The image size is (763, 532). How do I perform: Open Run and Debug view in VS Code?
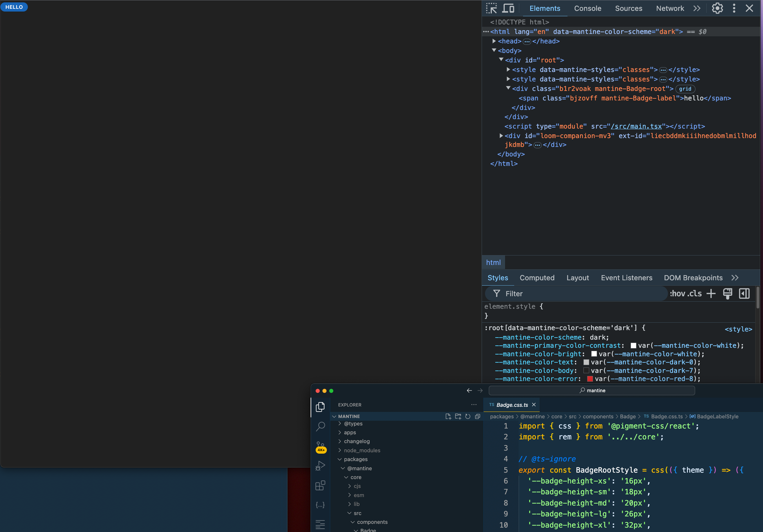pos(320,466)
